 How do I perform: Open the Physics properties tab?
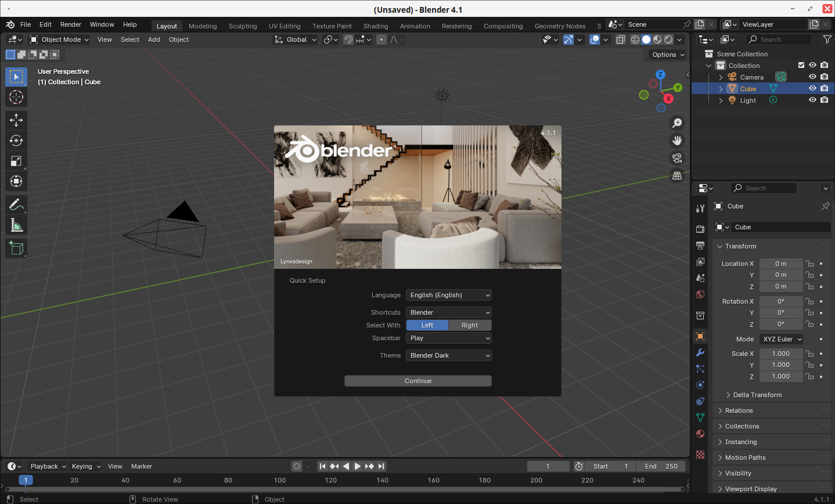[x=700, y=385]
